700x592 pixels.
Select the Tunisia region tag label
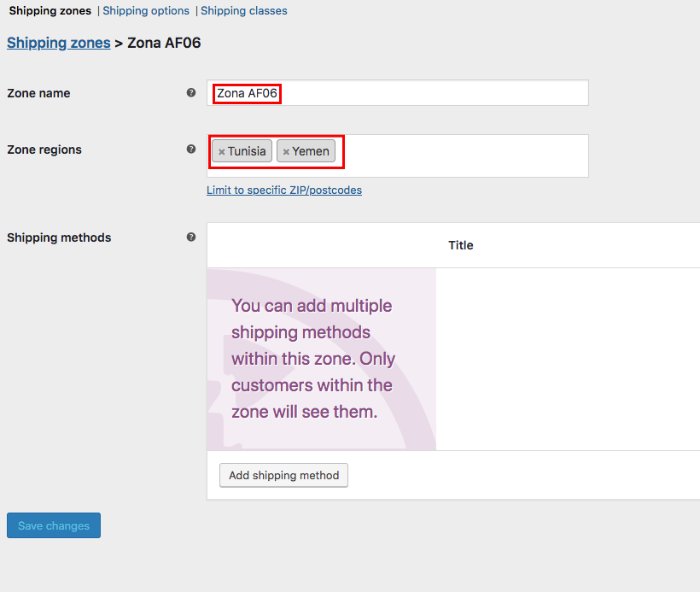(247, 151)
